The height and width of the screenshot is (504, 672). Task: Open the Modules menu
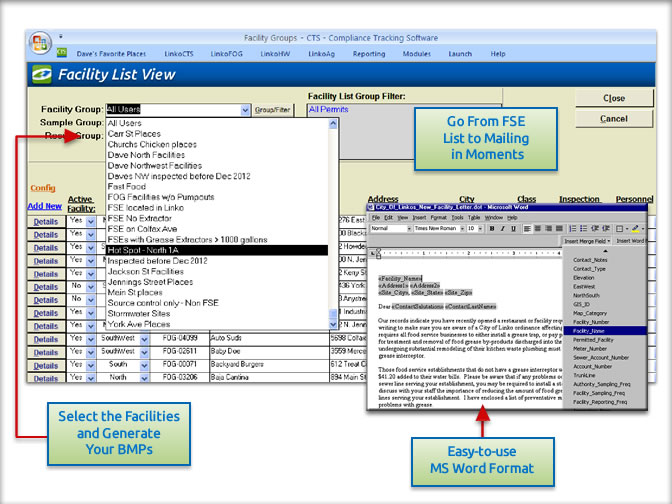click(x=417, y=54)
